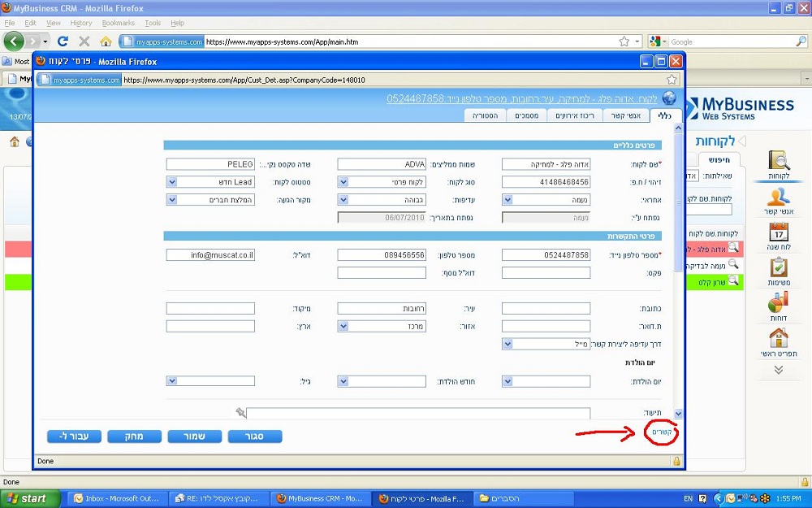Open the הסטוריה history tab

coord(486,115)
